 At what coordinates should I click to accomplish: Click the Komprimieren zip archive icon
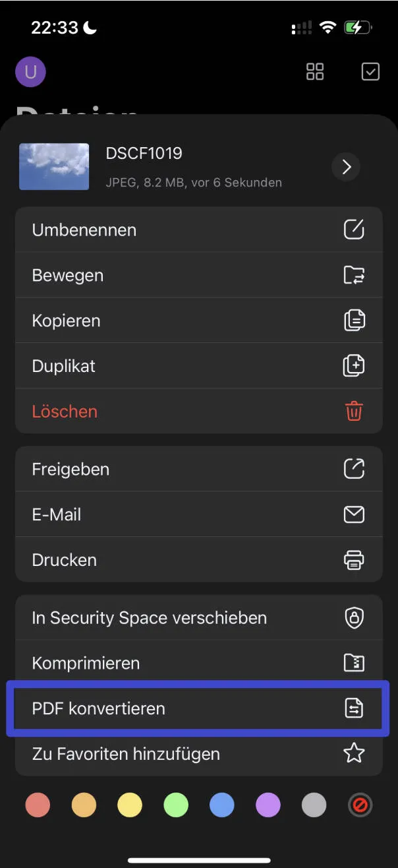point(355,663)
